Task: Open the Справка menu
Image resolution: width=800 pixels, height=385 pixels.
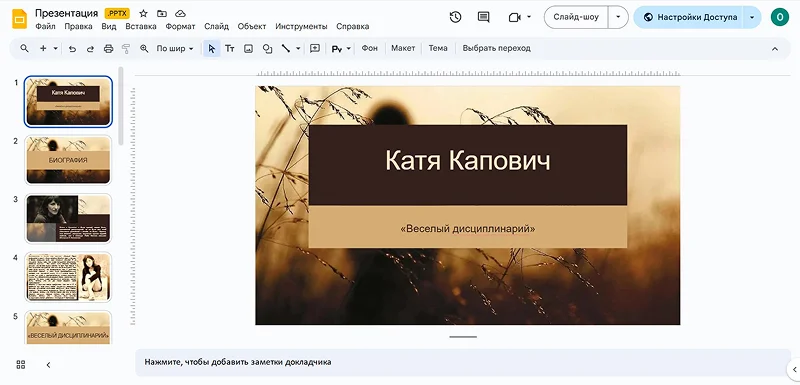Action: tap(353, 27)
